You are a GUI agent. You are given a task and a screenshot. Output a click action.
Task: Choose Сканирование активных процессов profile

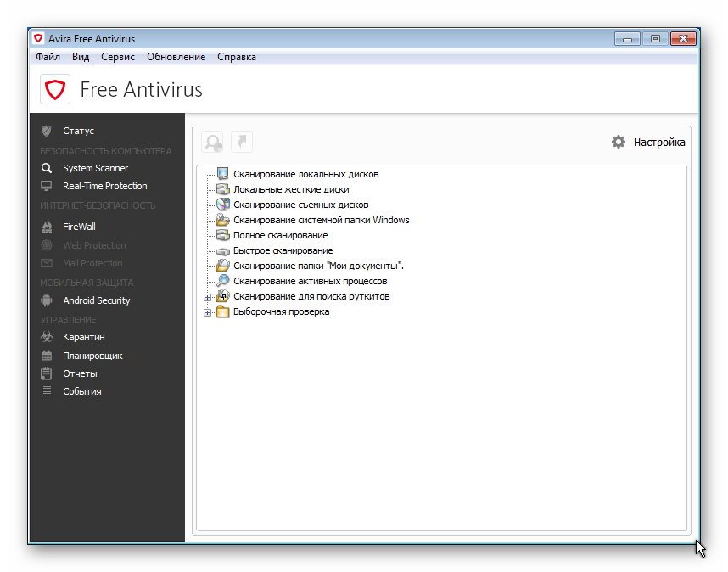(310, 281)
